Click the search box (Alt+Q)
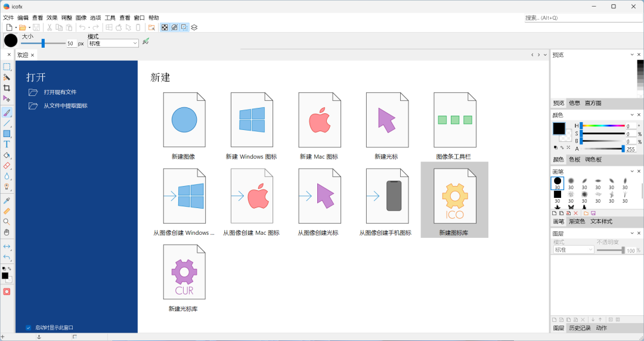This screenshot has width=644, height=341. [x=583, y=18]
